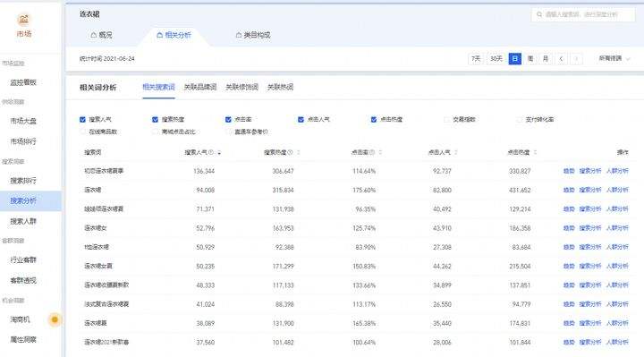Select the 周 granularity button

click(x=530, y=59)
